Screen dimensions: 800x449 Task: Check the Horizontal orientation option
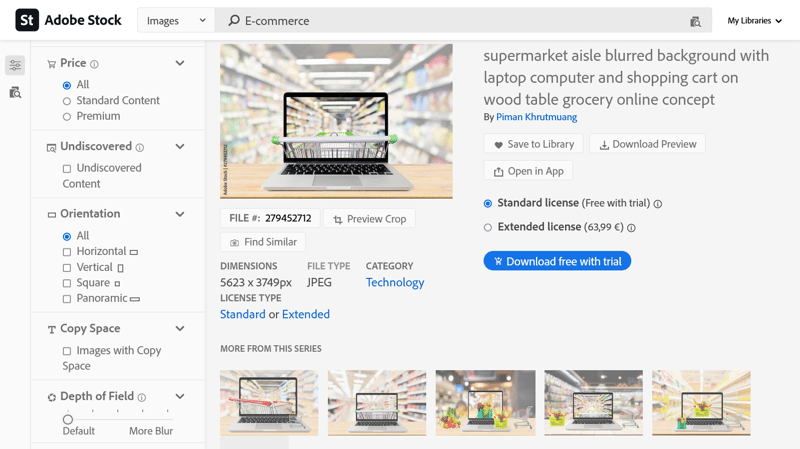point(67,252)
